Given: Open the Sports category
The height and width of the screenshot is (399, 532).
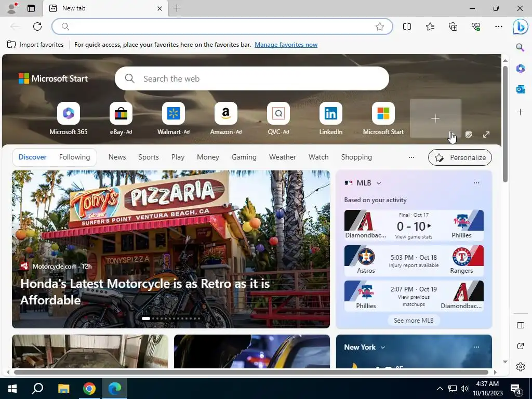Looking at the screenshot, I should (x=148, y=157).
